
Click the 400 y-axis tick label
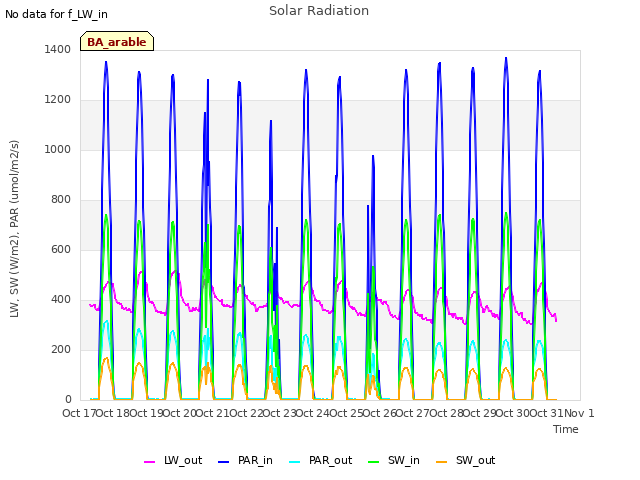[61, 299]
